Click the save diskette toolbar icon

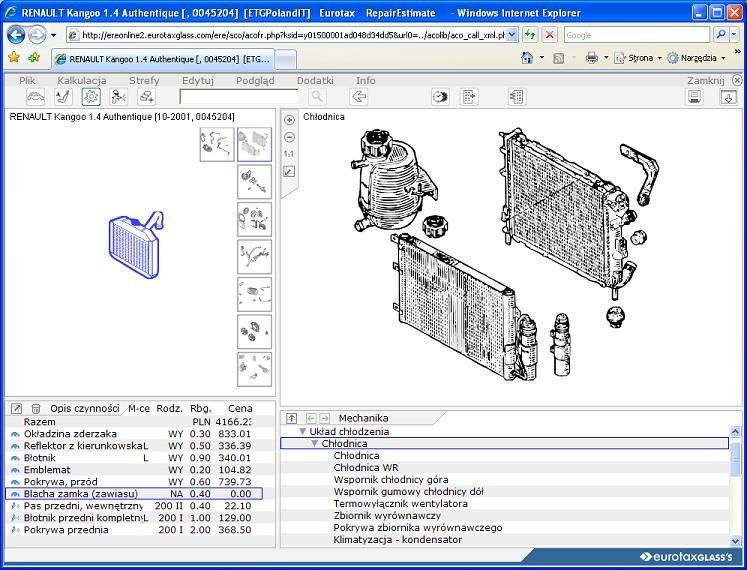point(695,97)
